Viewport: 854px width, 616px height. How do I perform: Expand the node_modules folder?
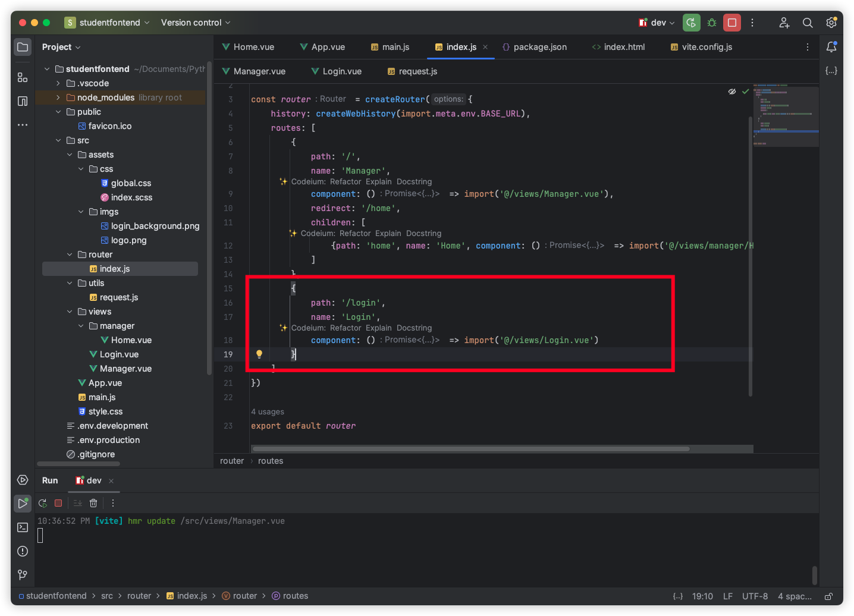click(x=58, y=98)
